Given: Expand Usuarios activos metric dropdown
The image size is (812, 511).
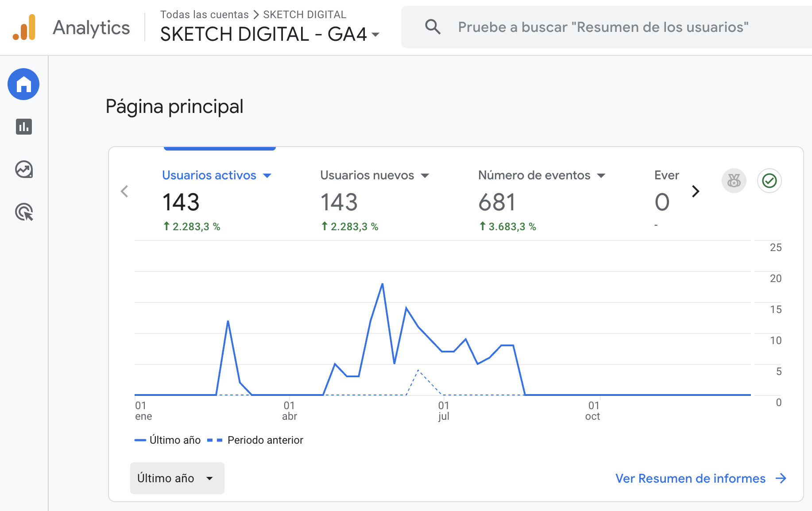Looking at the screenshot, I should click(x=267, y=176).
